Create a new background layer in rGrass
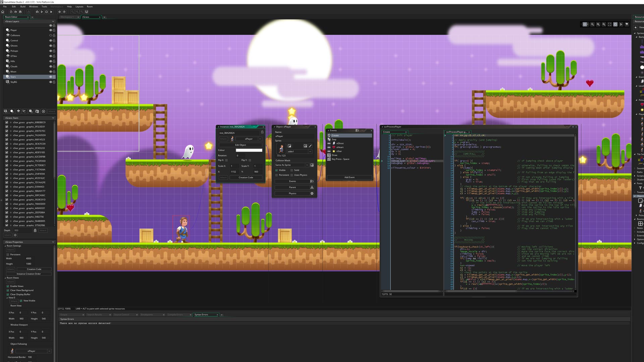The image size is (644, 362). click(x=6, y=111)
